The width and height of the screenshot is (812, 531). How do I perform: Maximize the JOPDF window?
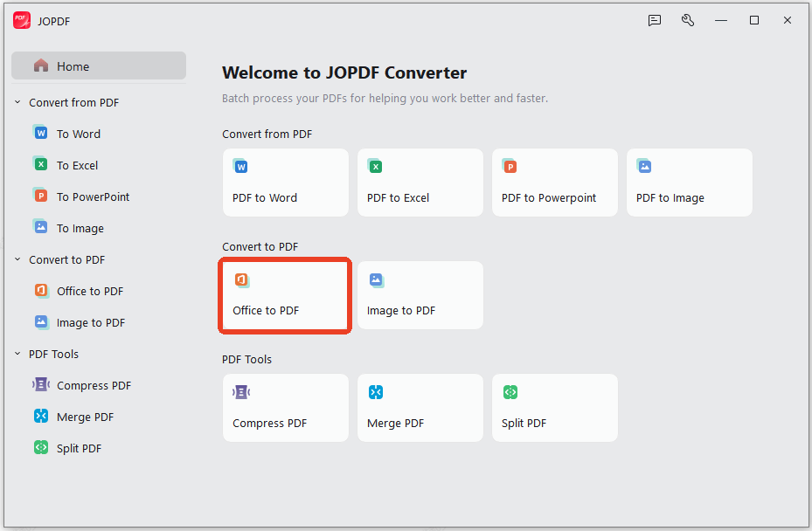pyautogui.click(x=754, y=20)
